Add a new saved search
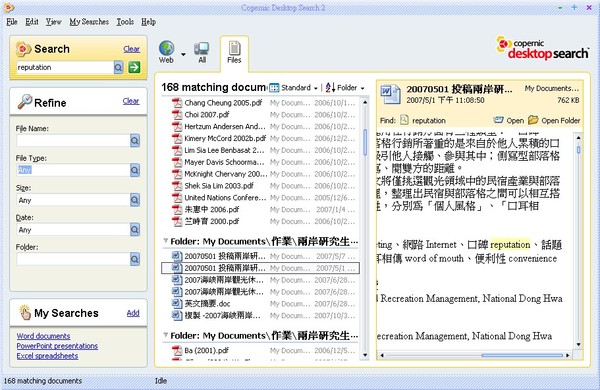600x390 pixels. click(133, 313)
